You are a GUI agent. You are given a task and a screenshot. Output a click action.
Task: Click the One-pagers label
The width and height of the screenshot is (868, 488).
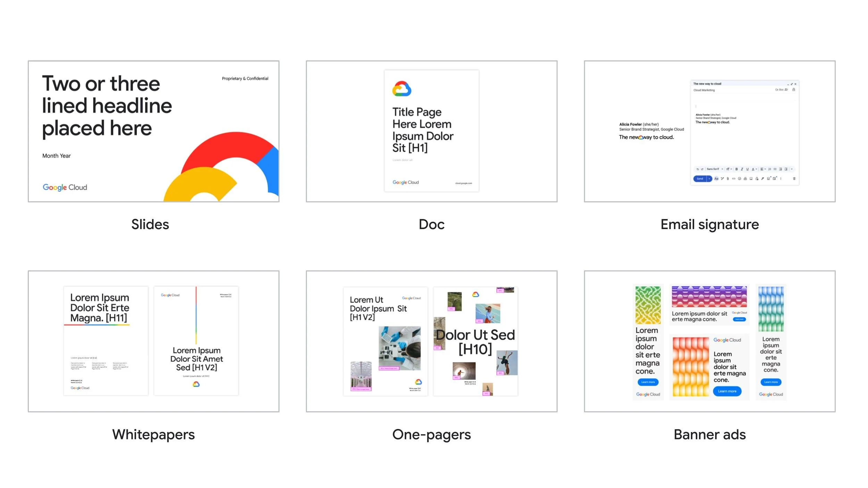(432, 435)
